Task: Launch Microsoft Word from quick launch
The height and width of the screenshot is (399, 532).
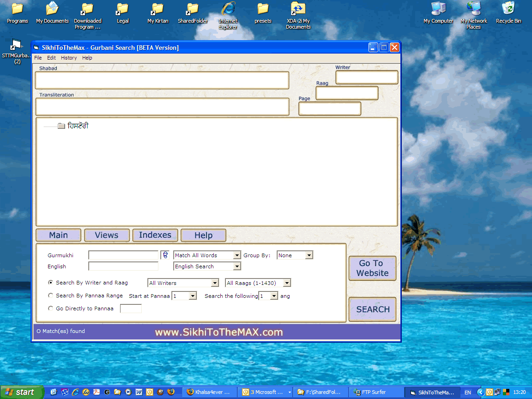Action: click(139, 392)
